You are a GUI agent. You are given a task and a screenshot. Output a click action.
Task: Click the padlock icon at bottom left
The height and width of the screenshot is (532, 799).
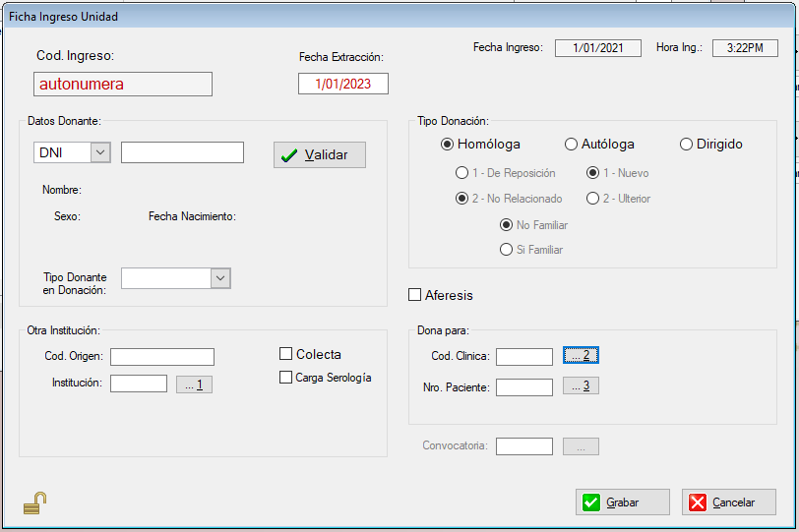(35, 503)
